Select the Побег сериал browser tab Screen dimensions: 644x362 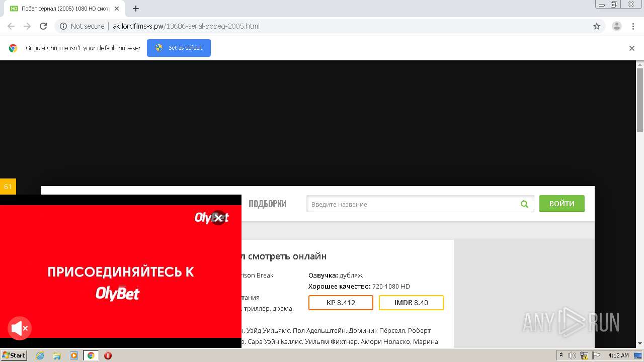click(x=65, y=9)
